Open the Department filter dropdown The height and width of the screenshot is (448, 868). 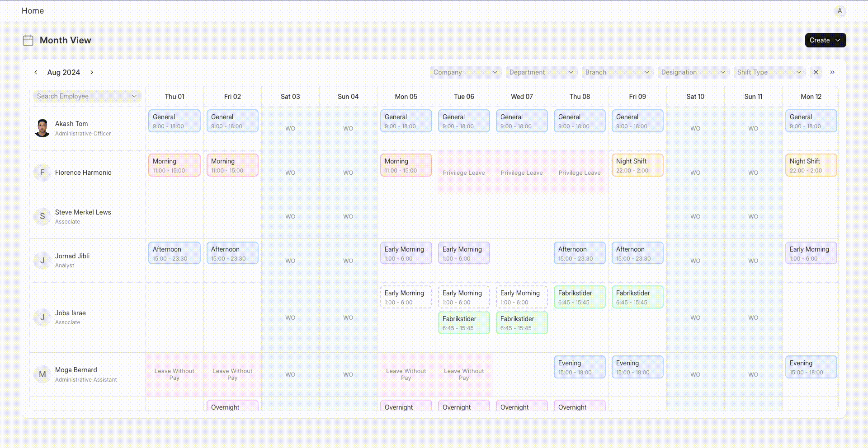point(541,72)
